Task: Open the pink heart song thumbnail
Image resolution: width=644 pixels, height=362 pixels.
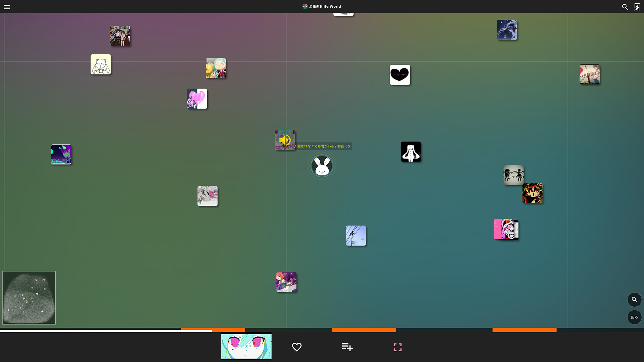Action: [x=197, y=99]
